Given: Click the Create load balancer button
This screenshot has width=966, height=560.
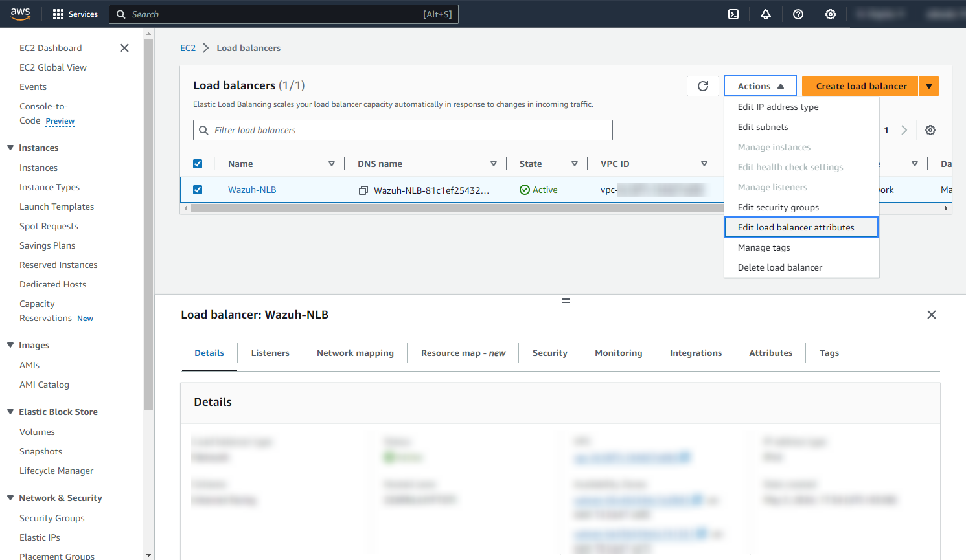Looking at the screenshot, I should tap(860, 86).
